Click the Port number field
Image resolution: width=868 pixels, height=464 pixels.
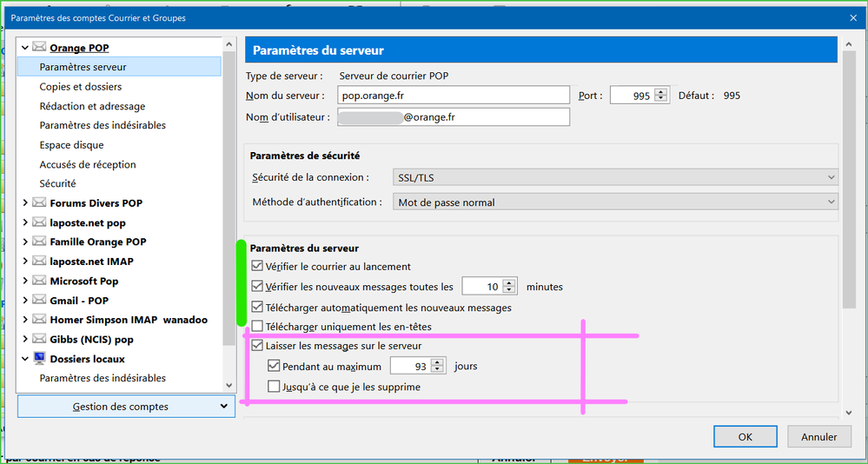click(x=632, y=96)
